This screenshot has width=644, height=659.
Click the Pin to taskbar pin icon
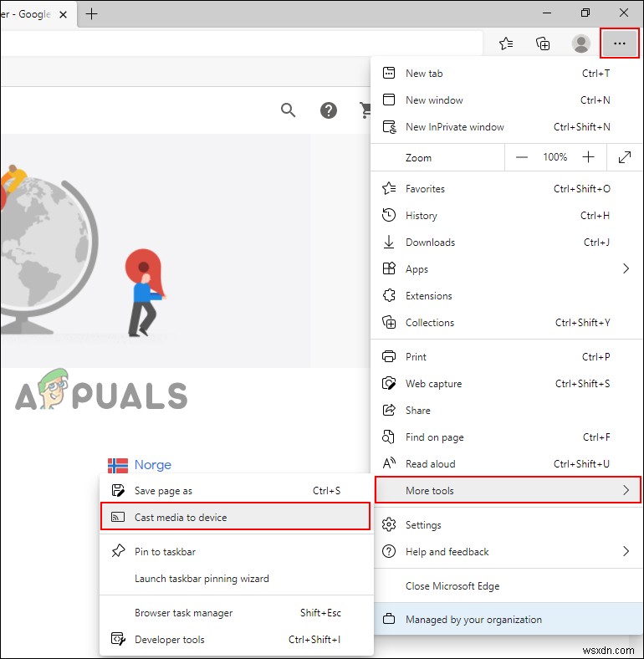pos(118,551)
